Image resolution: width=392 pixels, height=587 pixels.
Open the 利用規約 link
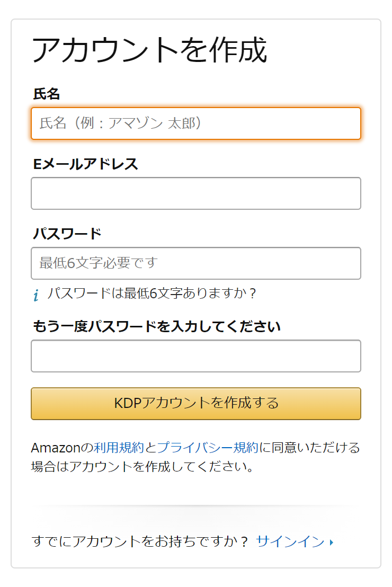point(119,447)
